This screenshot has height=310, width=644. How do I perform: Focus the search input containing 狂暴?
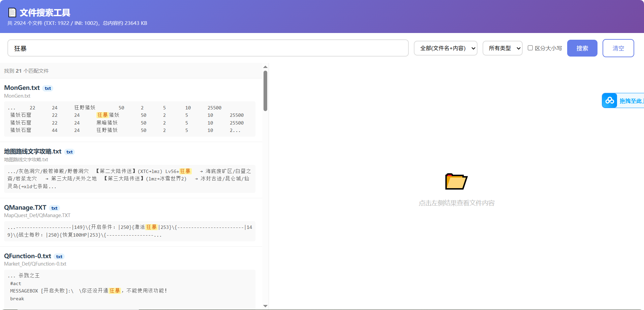[208, 48]
